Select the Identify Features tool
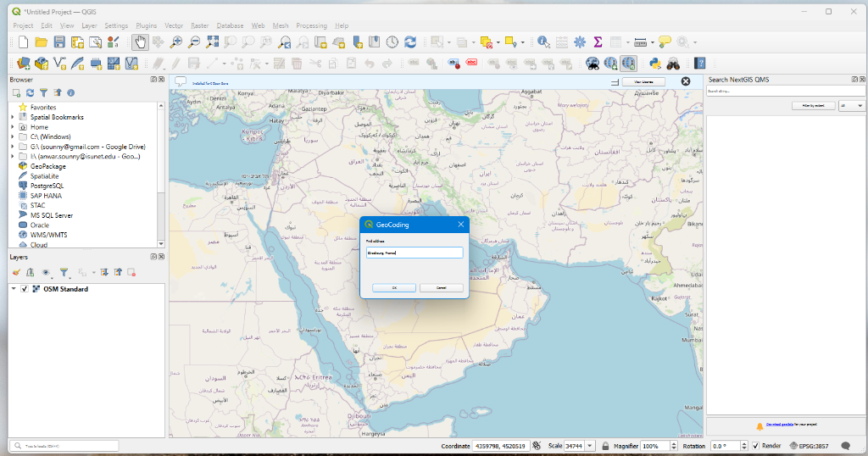The width and height of the screenshot is (868, 456). pyautogui.click(x=543, y=42)
